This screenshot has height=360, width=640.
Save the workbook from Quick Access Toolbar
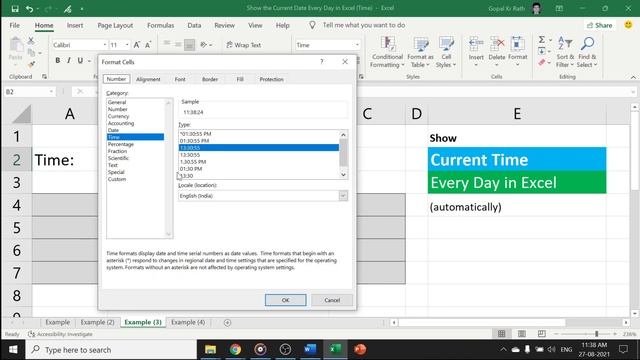(x=15, y=9)
